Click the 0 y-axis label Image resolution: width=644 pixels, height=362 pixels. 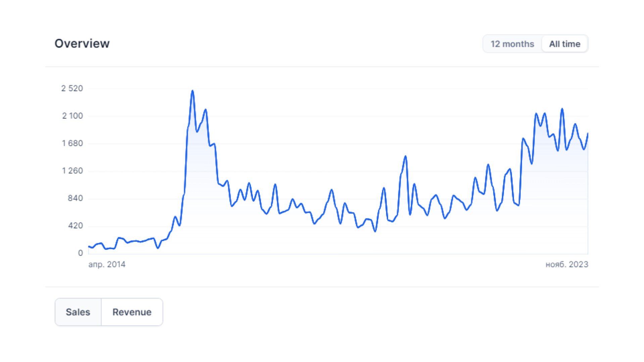[x=81, y=253]
